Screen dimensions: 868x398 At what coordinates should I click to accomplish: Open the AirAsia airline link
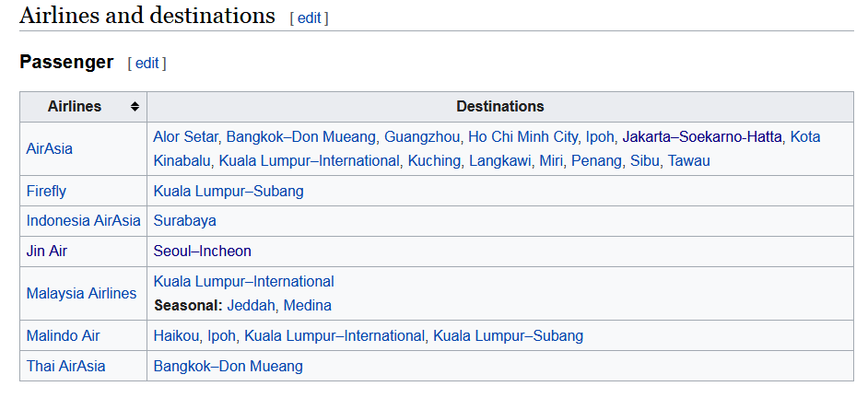49,149
